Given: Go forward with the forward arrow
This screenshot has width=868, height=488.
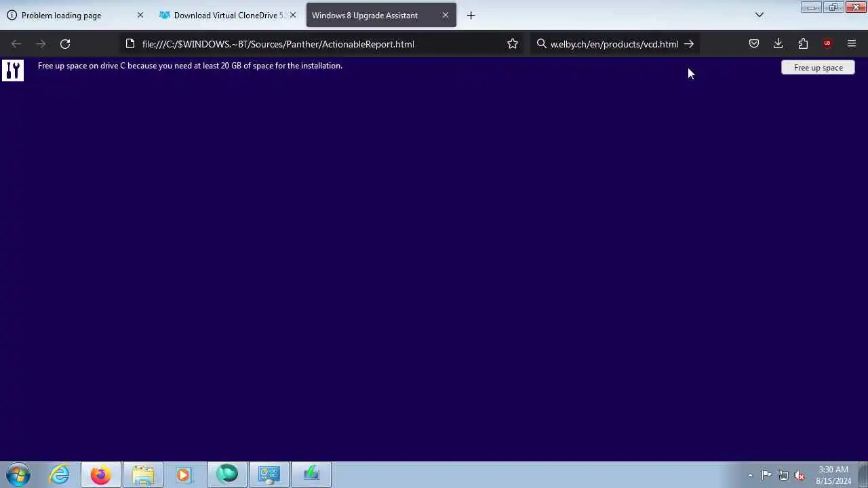Looking at the screenshot, I should point(41,44).
